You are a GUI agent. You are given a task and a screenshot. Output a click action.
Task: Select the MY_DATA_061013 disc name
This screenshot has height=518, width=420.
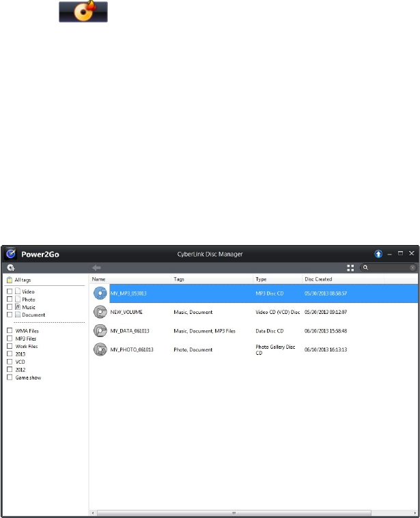130,331
